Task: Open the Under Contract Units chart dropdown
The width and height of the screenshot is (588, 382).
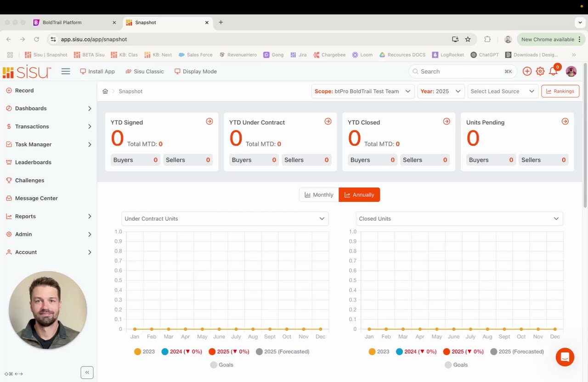Action: point(225,218)
